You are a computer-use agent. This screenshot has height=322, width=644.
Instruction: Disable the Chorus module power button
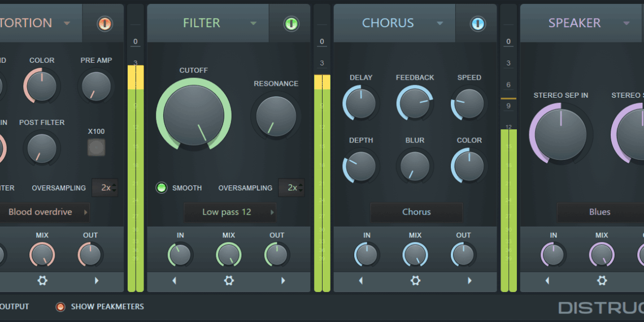coord(477,24)
